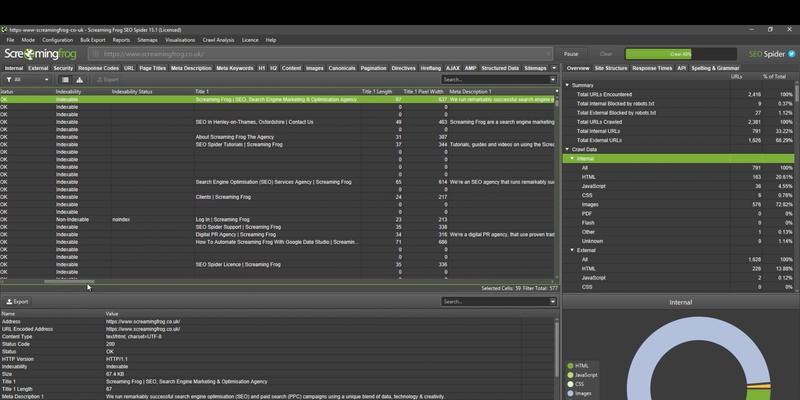Switch to the Images tab
The width and height of the screenshot is (800, 400).
(315, 68)
